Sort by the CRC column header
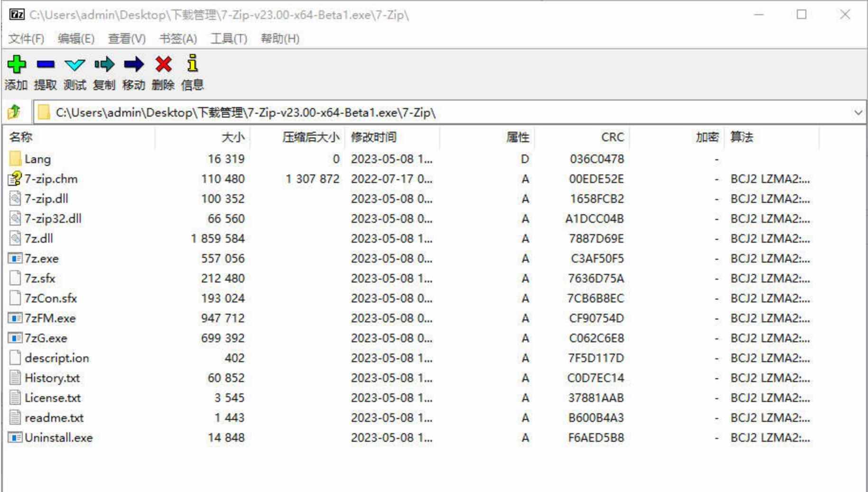The height and width of the screenshot is (492, 868). [x=582, y=137]
